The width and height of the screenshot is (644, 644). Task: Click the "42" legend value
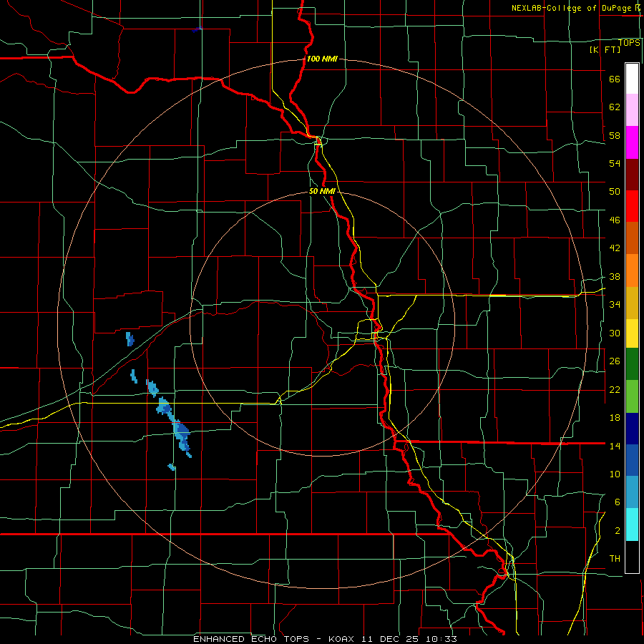pyautogui.click(x=615, y=248)
